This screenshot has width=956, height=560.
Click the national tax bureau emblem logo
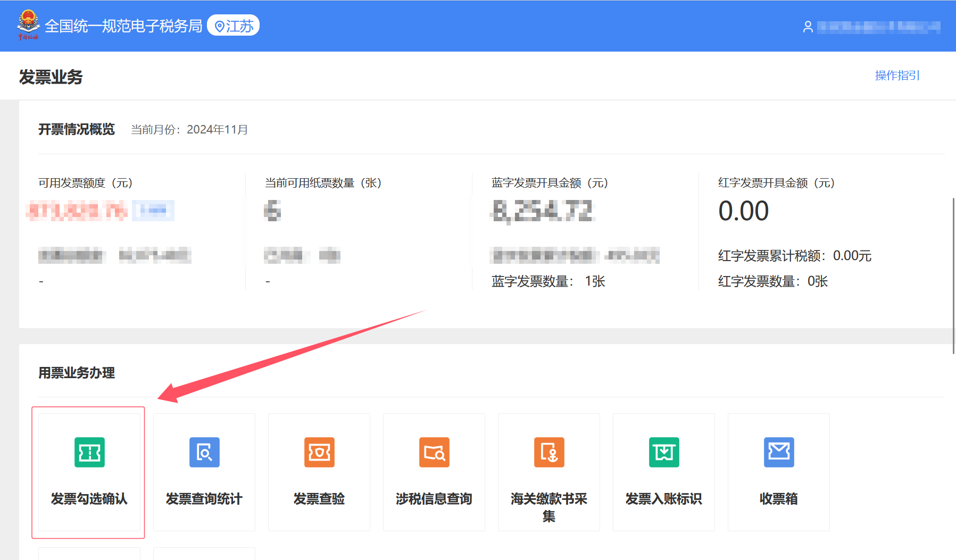pos(28,24)
